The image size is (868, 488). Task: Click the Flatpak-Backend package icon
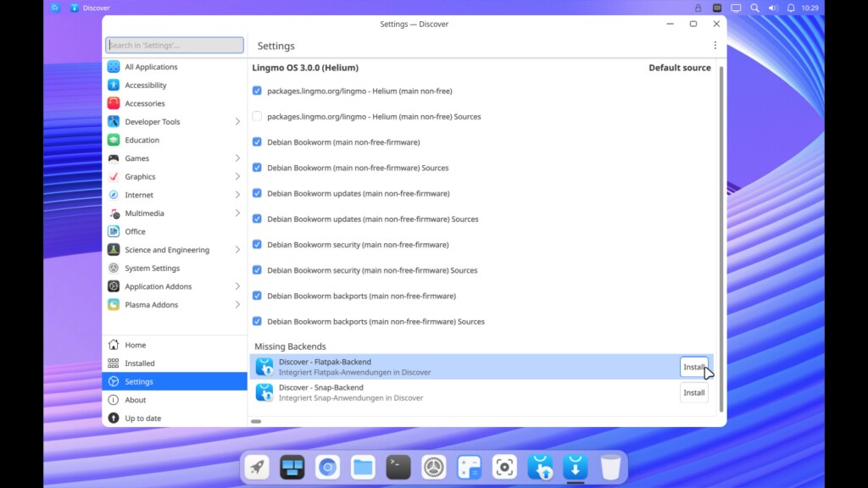pos(264,367)
